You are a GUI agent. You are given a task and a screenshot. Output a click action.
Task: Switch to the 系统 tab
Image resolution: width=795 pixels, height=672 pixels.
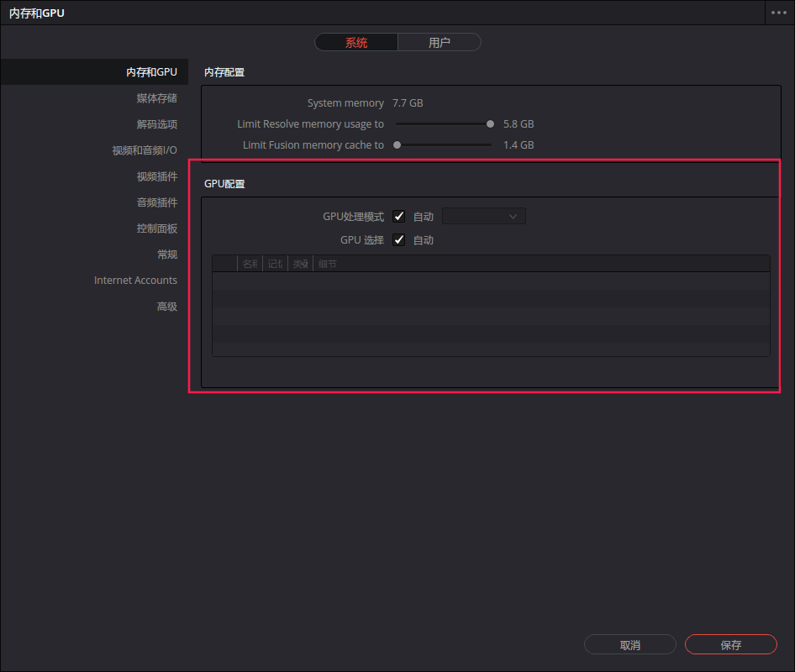point(356,43)
